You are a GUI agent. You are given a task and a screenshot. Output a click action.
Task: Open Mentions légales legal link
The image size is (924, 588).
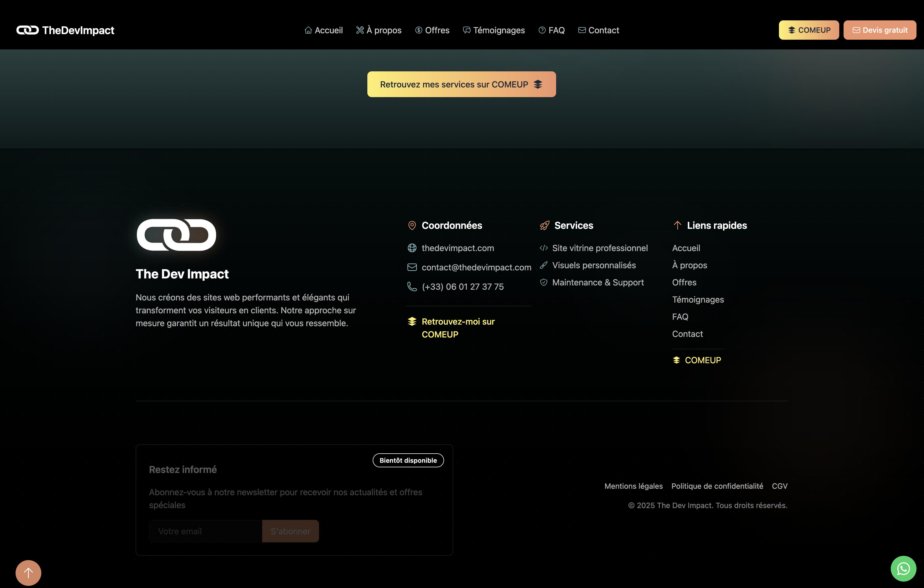(634, 486)
